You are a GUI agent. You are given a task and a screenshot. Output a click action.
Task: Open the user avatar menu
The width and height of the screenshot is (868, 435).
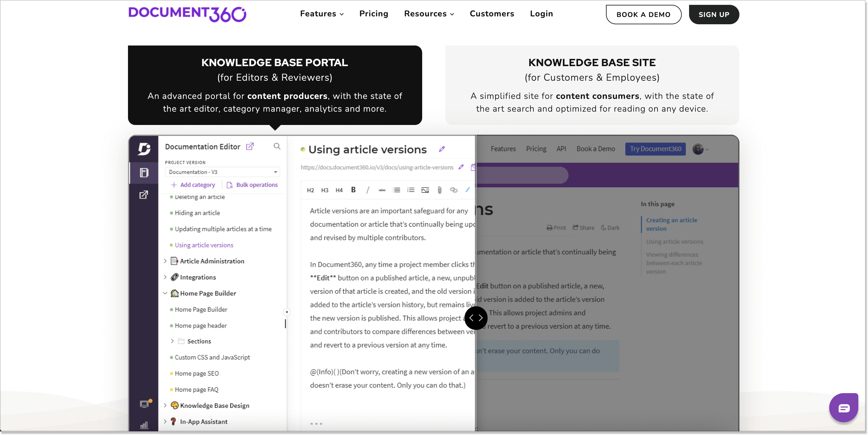coord(700,149)
